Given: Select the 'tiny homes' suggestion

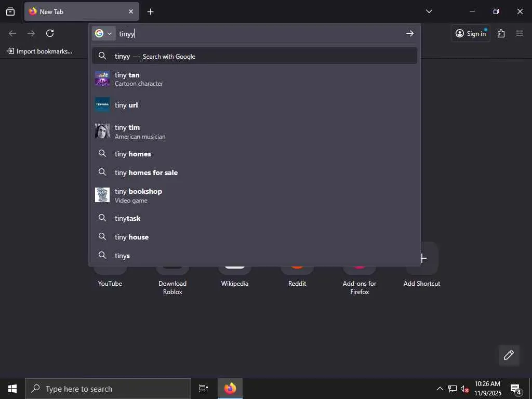Looking at the screenshot, I should point(255,154).
